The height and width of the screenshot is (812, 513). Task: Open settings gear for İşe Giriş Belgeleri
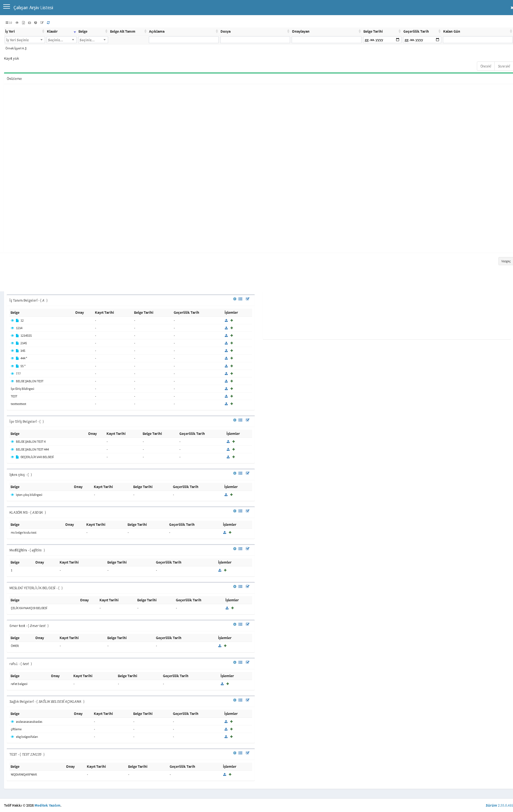pyautogui.click(x=235, y=420)
